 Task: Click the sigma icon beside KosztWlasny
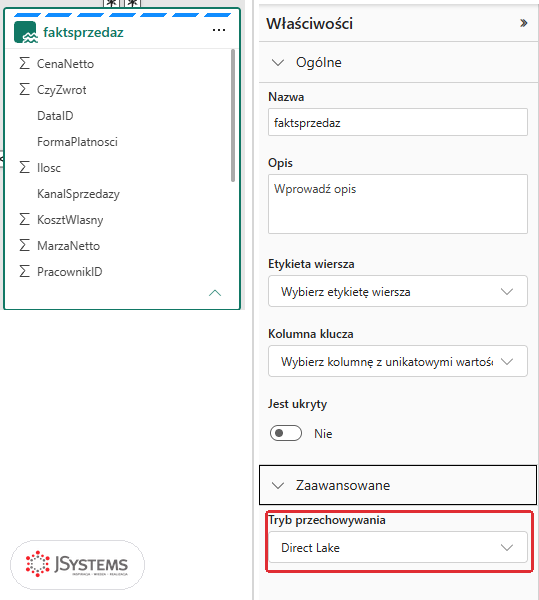click(x=24, y=219)
